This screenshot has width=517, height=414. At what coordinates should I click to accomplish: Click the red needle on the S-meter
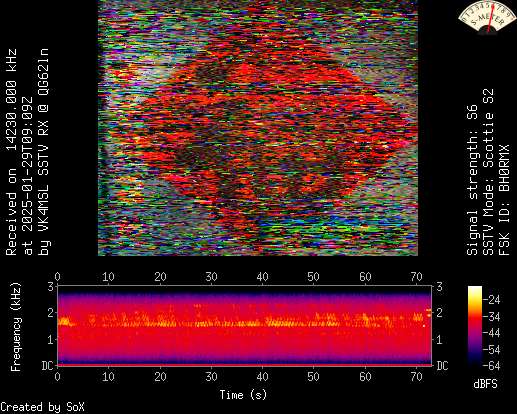pos(491,18)
